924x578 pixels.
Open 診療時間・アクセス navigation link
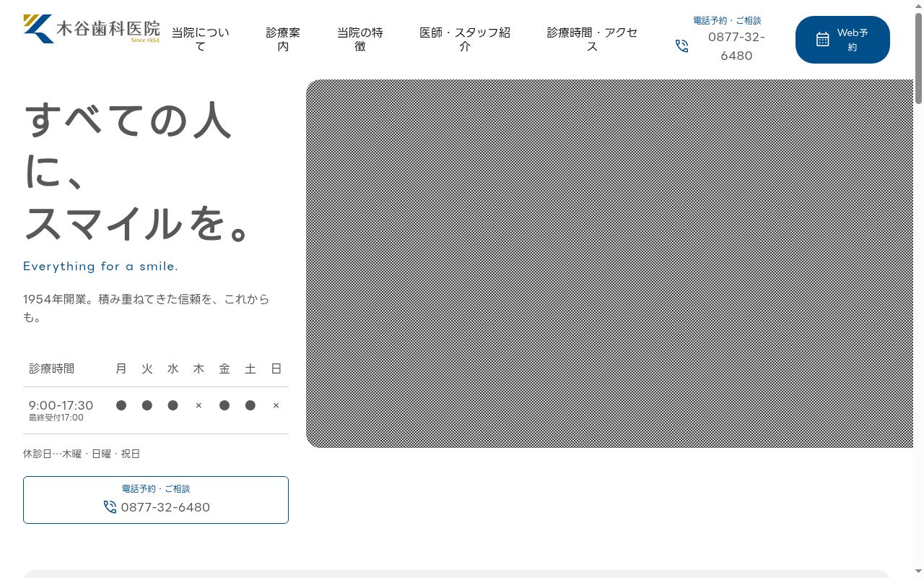[x=592, y=39]
